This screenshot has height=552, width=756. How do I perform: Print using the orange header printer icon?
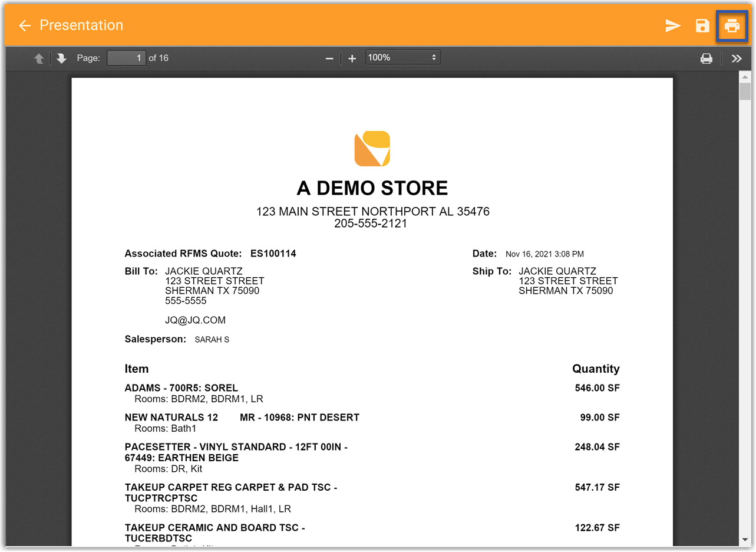pos(732,25)
